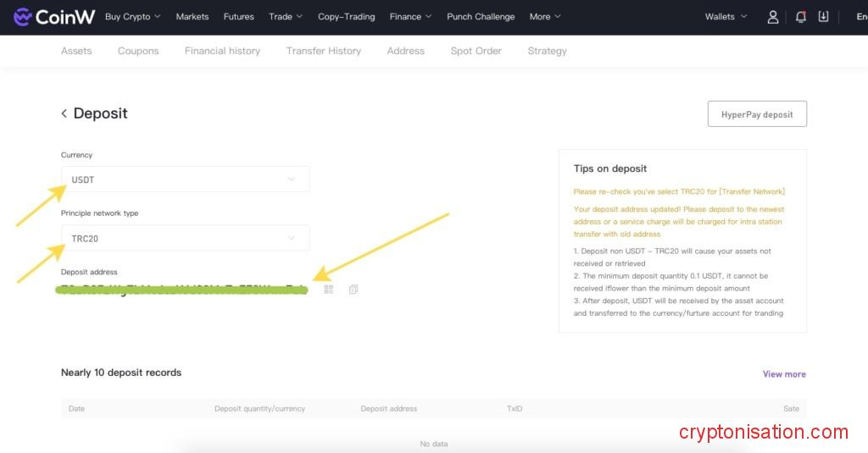
Task: Open the user profile icon
Action: 772,17
